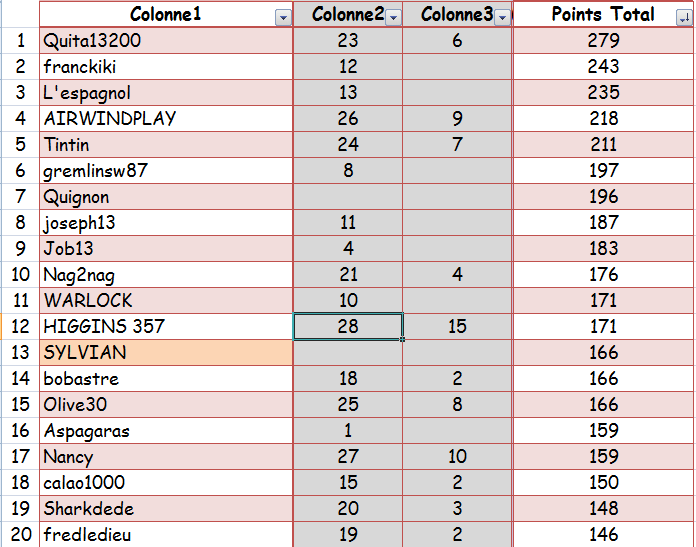Select Colonne3 cell with value 15
This screenshot has height=547, width=696.
coord(457,327)
